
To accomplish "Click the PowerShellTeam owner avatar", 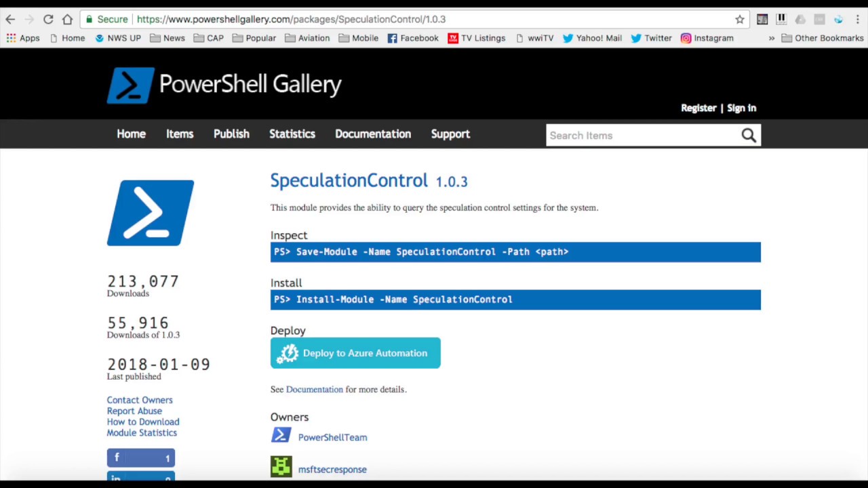I will point(281,435).
